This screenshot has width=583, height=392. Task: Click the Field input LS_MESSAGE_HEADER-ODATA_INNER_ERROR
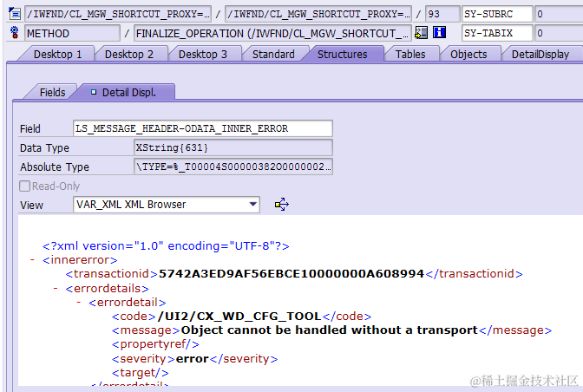(x=203, y=128)
